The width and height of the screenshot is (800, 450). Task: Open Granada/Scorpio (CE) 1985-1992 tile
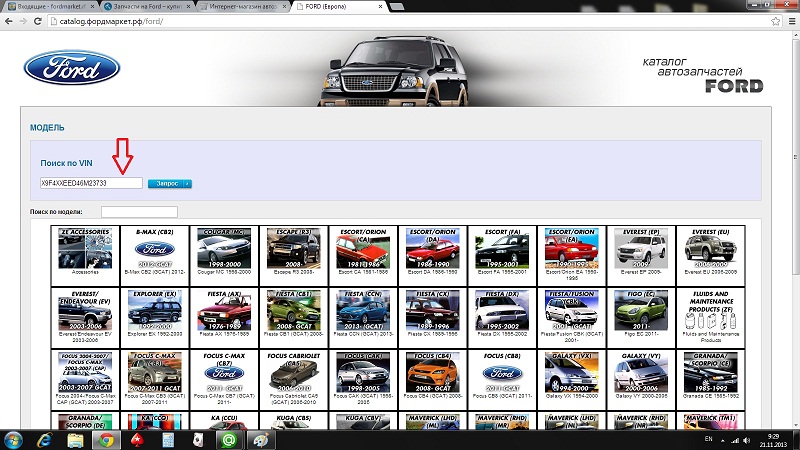[x=710, y=380]
